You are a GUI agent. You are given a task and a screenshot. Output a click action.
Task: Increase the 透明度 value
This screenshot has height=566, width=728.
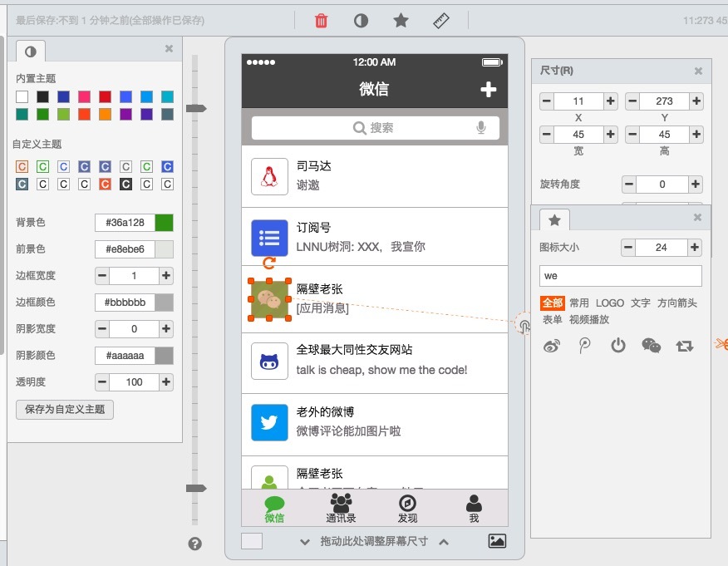(165, 382)
